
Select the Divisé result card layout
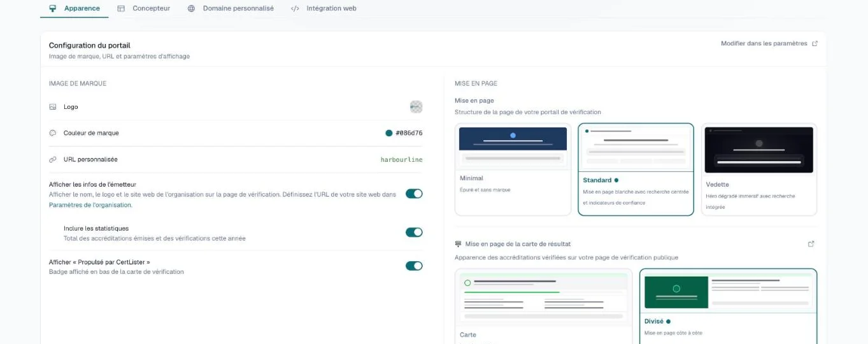(728, 306)
